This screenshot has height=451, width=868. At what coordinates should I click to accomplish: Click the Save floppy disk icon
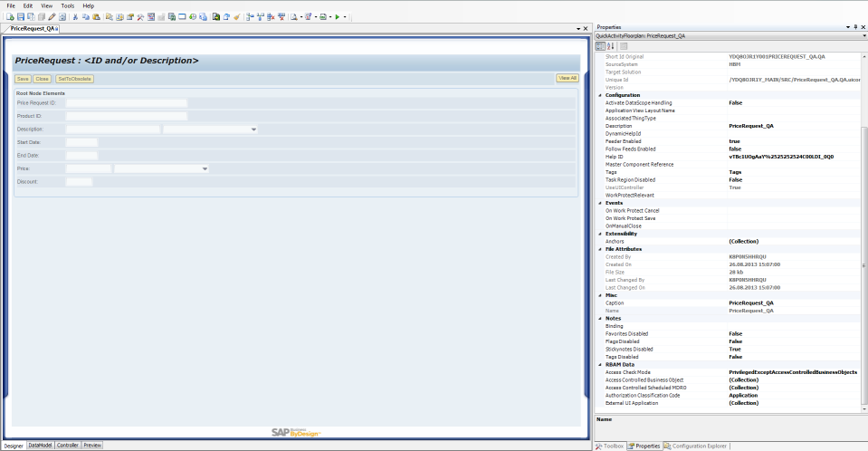21,16
